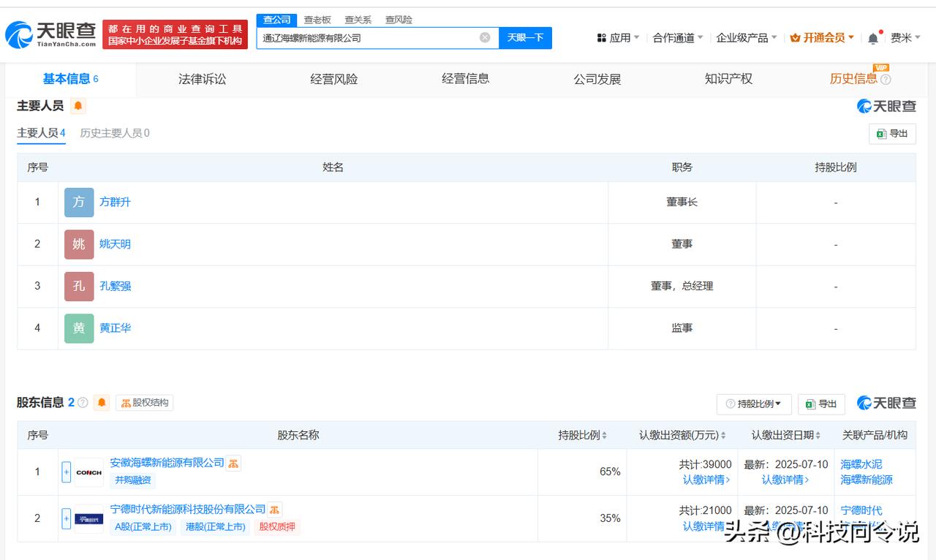
Task: Click the 方 avatar for 方群升
Action: coord(79,203)
